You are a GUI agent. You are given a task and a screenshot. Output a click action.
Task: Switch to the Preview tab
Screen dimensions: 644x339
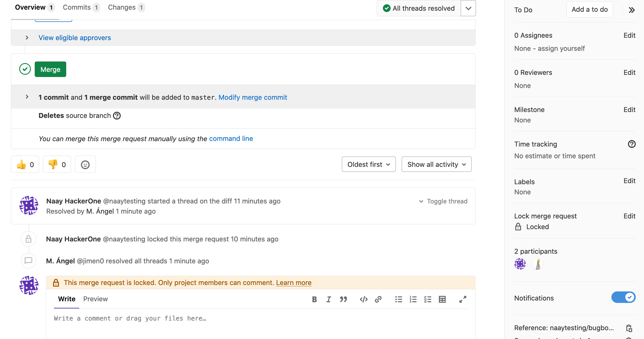point(95,299)
